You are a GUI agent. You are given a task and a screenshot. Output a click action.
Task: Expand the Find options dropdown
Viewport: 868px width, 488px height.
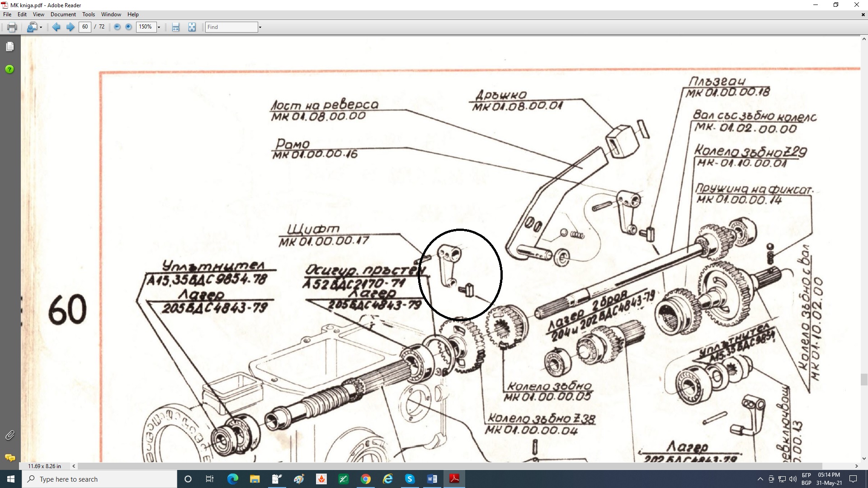[260, 27]
